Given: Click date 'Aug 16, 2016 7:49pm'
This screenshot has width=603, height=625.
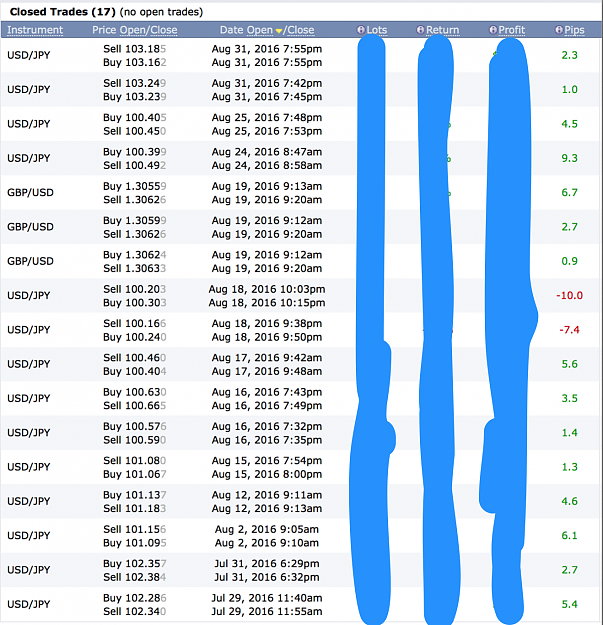Looking at the screenshot, I should pyautogui.click(x=267, y=405).
